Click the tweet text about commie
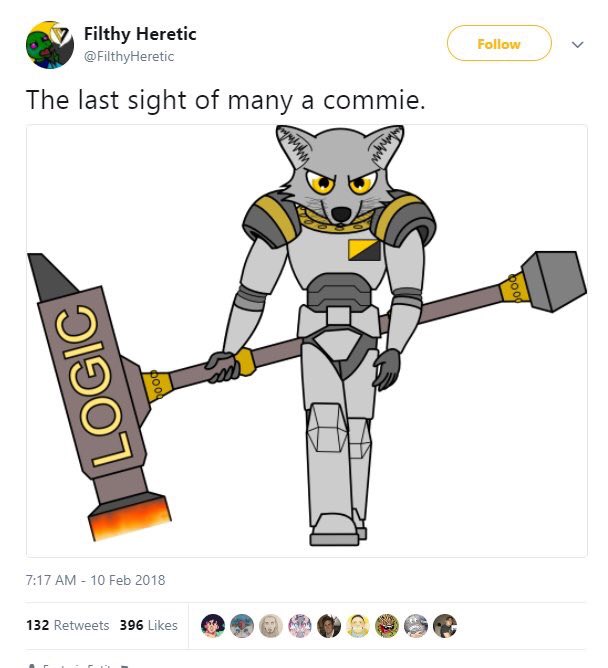This screenshot has width=608, height=668. click(x=225, y=101)
